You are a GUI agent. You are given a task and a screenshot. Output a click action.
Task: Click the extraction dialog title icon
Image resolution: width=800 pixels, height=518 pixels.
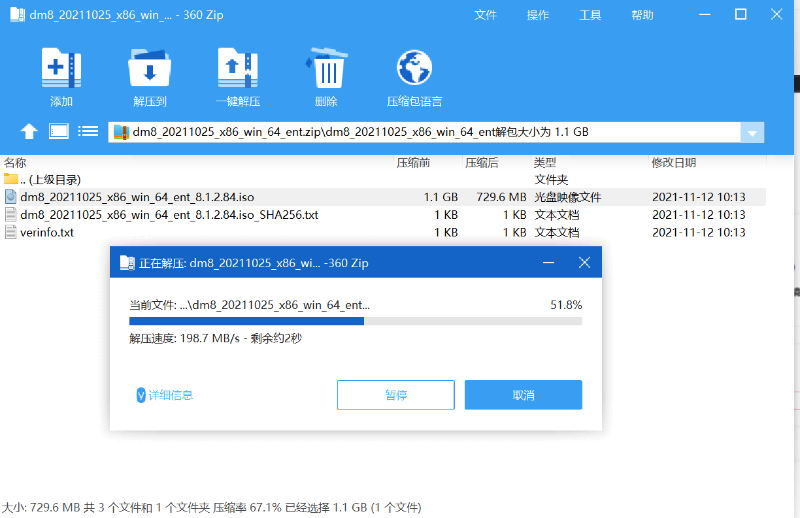point(127,263)
